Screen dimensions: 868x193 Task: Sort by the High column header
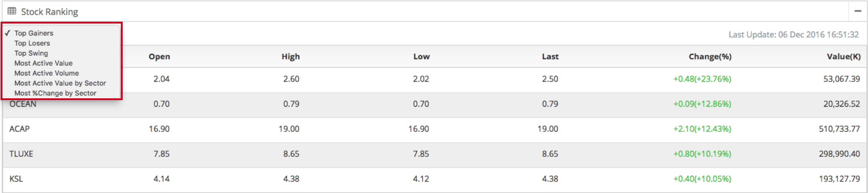click(291, 57)
